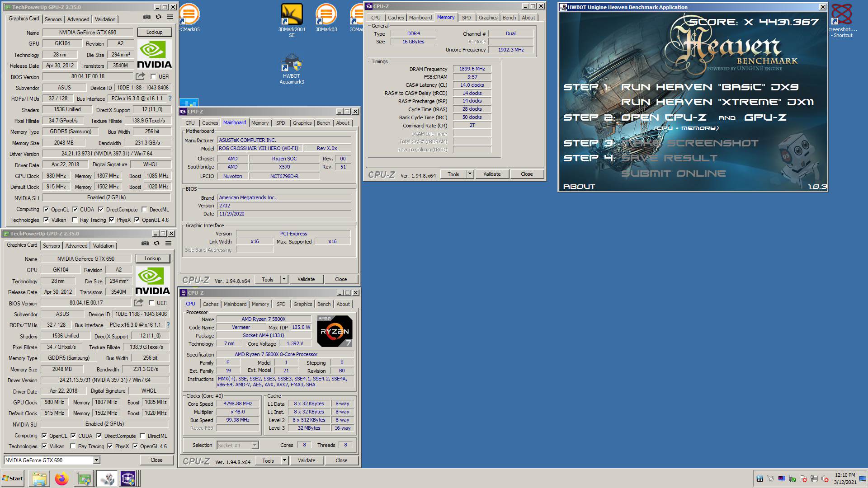Image resolution: width=868 pixels, height=488 pixels.
Task: Expand Tools dropdown arrow in CPU-Z Mainboard window
Action: pos(284,279)
